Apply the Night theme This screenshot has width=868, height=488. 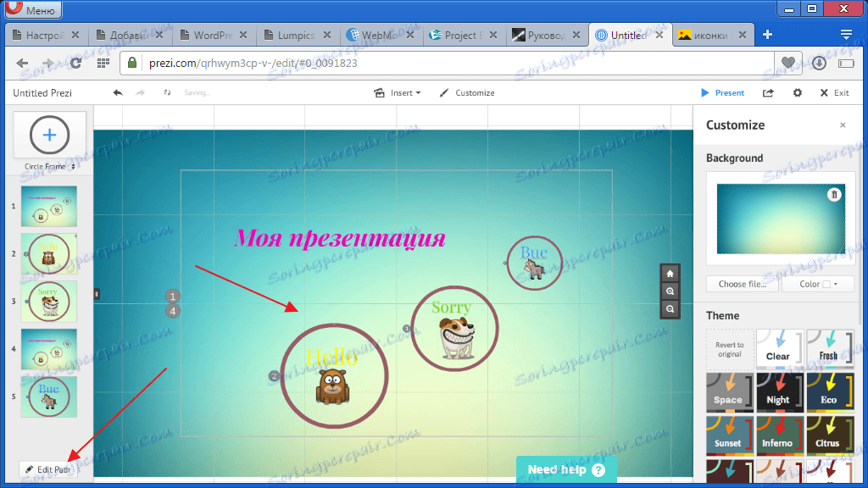pyautogui.click(x=780, y=392)
